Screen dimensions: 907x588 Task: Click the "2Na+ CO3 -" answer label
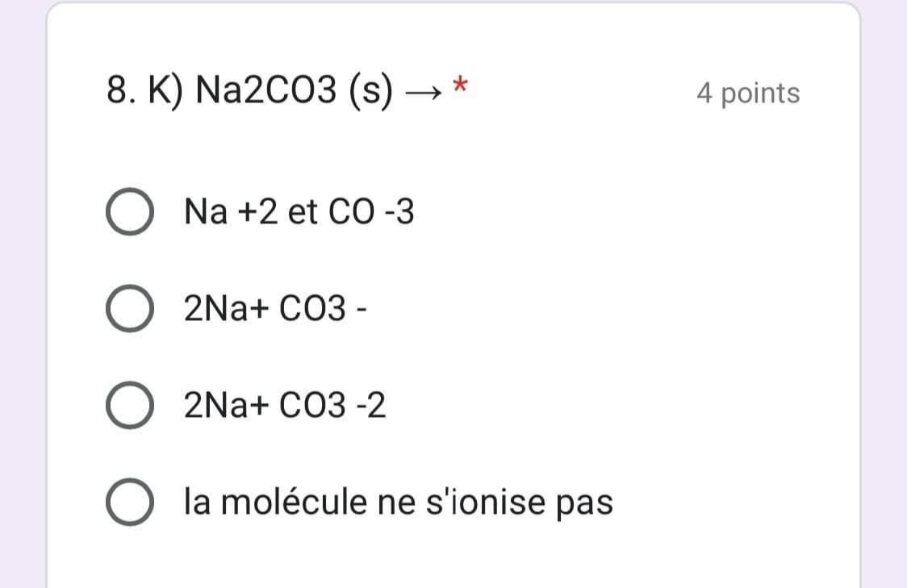pyautogui.click(x=276, y=308)
